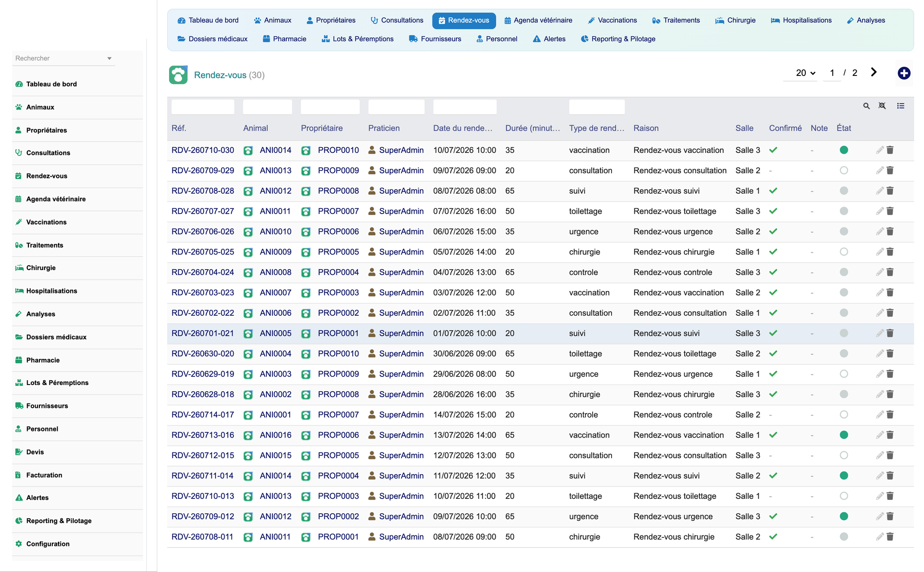924x572 pixels.
Task: Toggle État indicator for RDV-260705-025
Action: (x=844, y=252)
